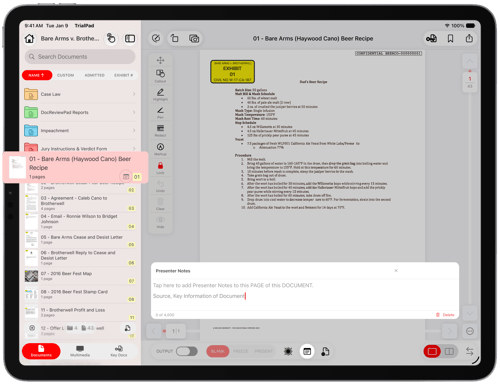Activate the Redact tool

pyautogui.click(x=160, y=130)
